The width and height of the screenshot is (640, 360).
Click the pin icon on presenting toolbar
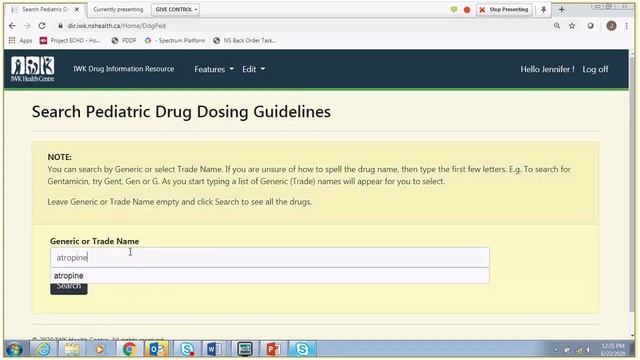pos(543,9)
